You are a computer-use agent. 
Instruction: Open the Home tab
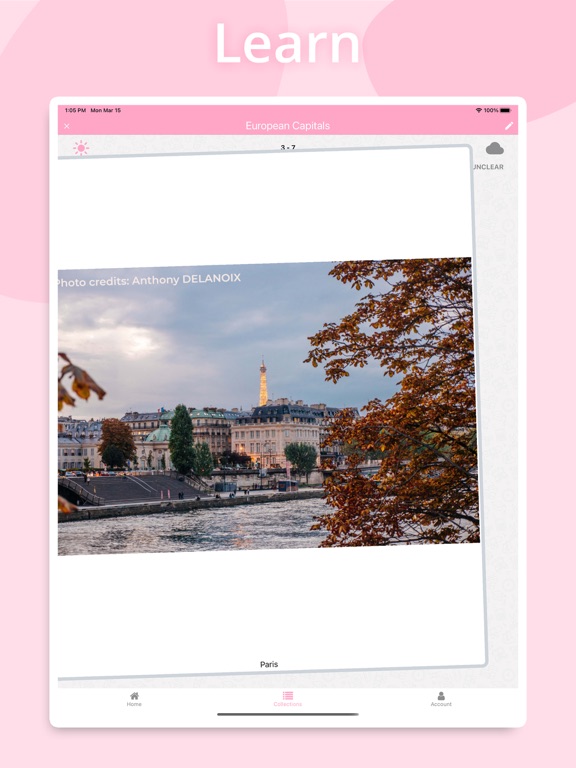click(x=134, y=699)
